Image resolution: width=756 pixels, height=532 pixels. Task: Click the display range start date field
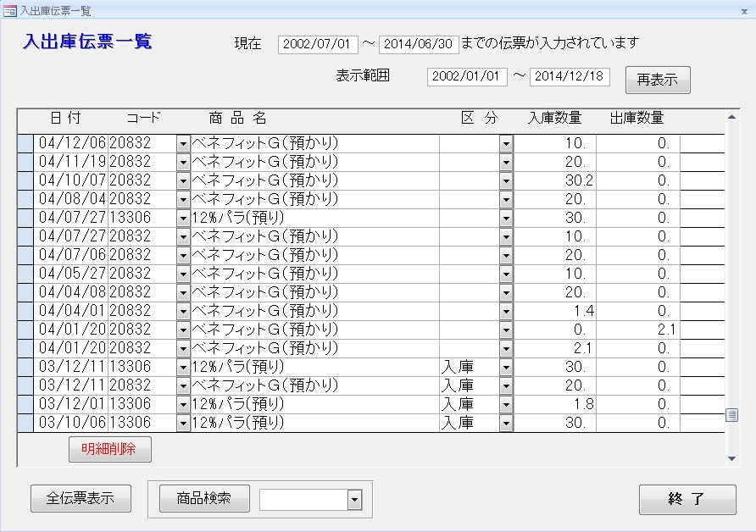467,76
